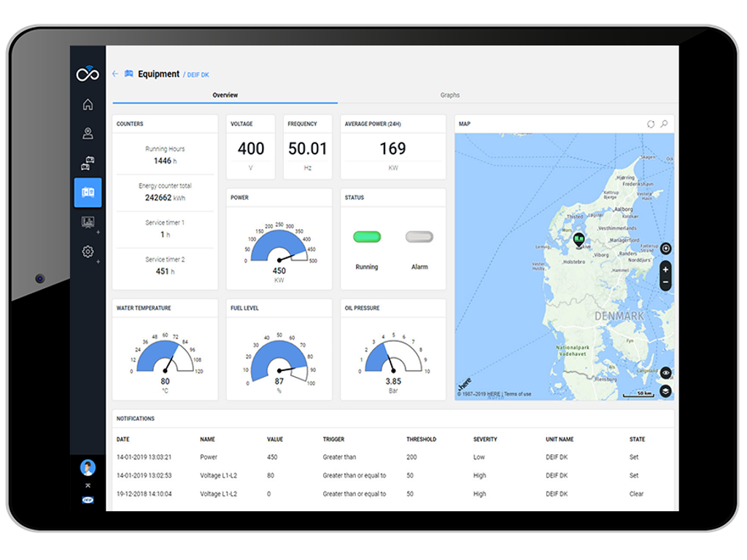Sort notifications by the NAME column header

point(207,440)
